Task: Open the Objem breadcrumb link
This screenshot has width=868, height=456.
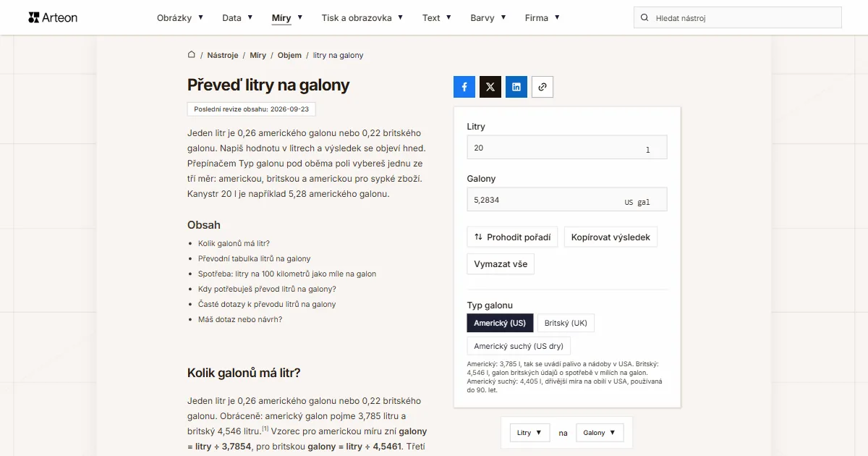Action: [x=289, y=55]
